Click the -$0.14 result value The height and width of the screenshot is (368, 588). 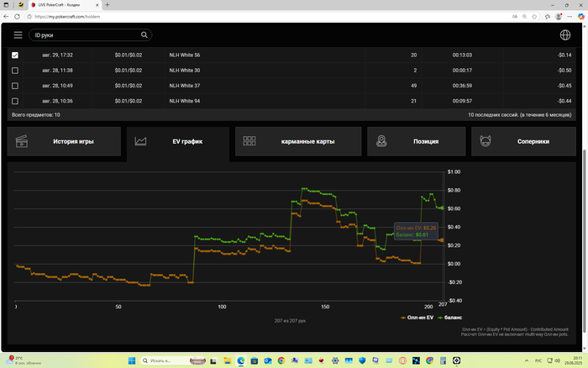point(564,55)
